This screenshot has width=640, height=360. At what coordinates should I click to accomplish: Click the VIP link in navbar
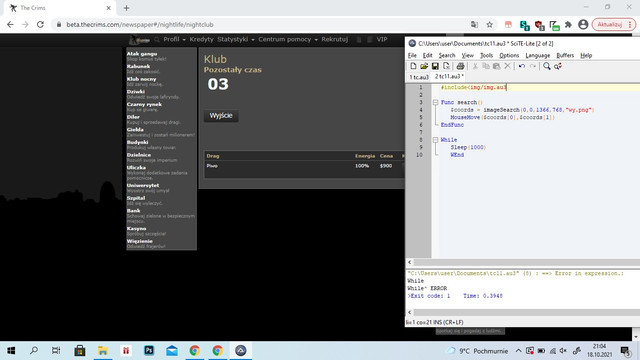tap(382, 39)
